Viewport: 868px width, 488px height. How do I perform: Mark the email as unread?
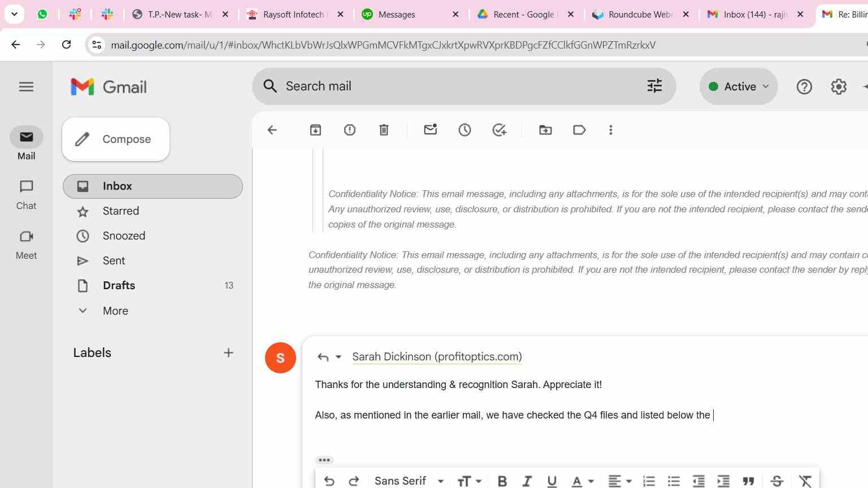coord(430,130)
